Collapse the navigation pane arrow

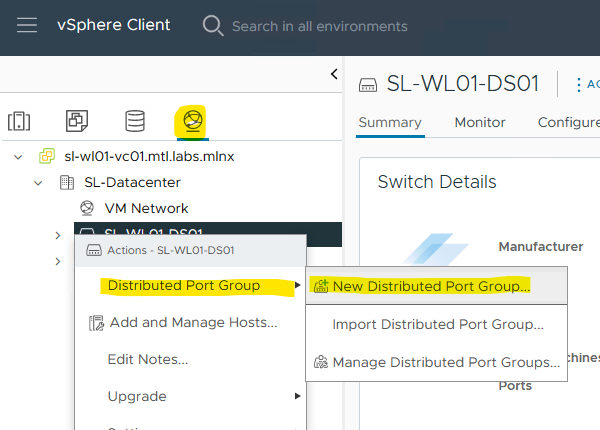(x=334, y=74)
